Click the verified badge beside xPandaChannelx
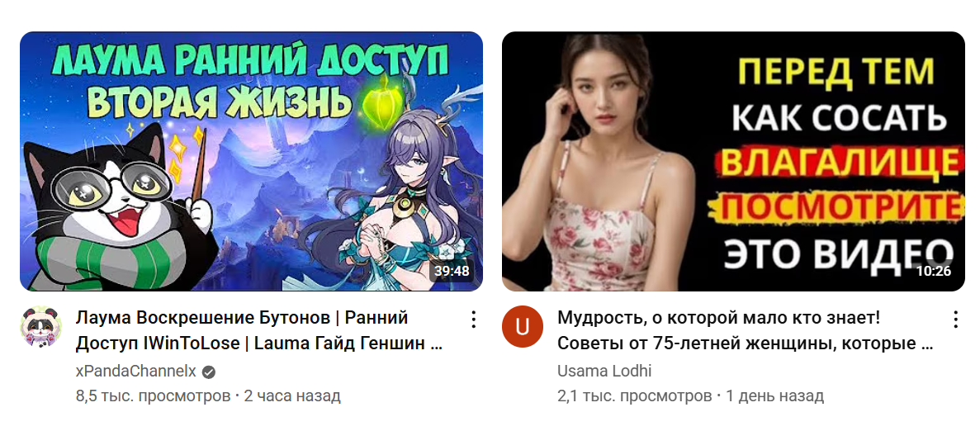This screenshot has height=431, width=980. pos(210,372)
